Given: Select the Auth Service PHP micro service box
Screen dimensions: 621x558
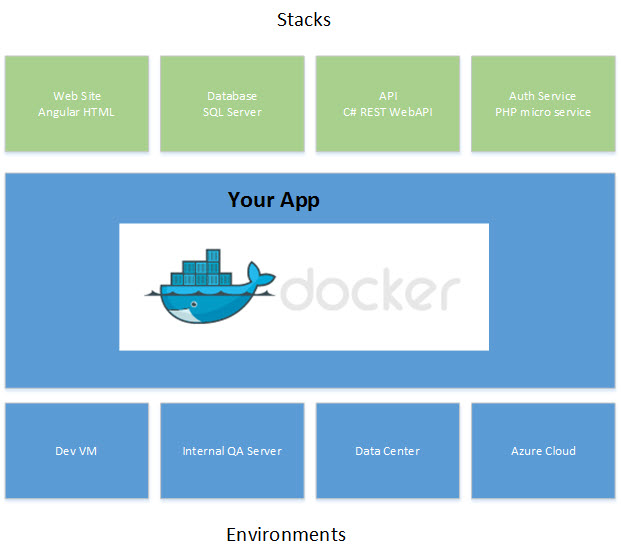Looking at the screenshot, I should (x=543, y=103).
